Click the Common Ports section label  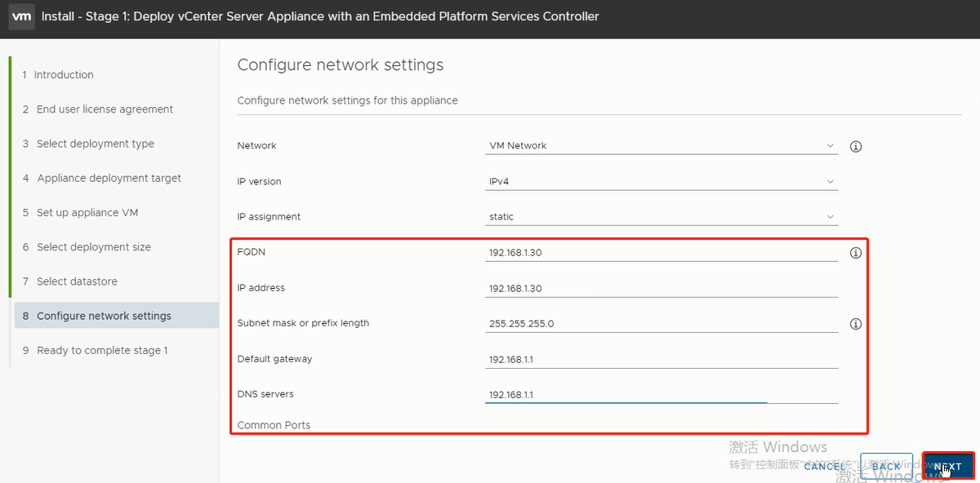tap(274, 425)
